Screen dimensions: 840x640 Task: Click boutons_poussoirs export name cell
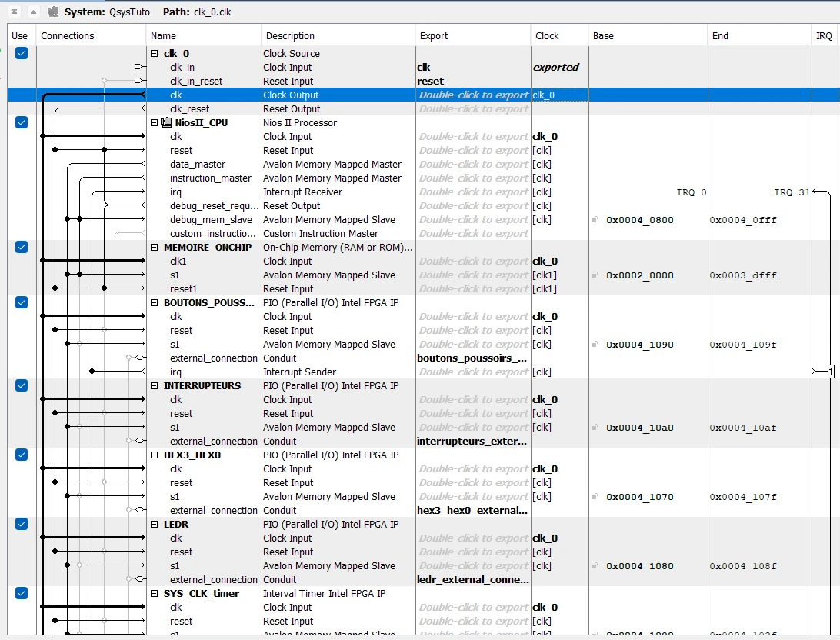tap(473, 358)
